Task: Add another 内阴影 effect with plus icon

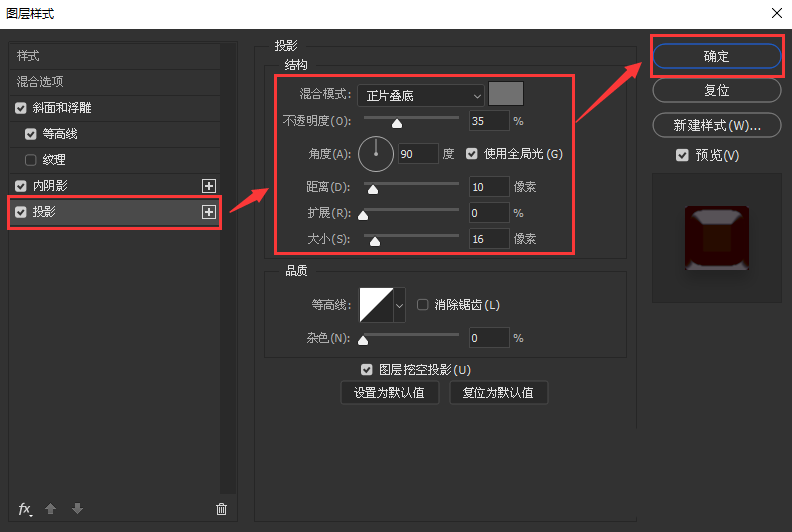Action: [x=209, y=186]
